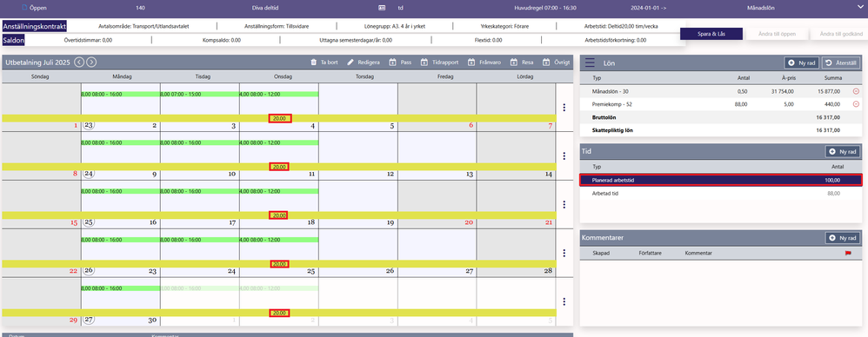Click week number 25 circle
Image resolution: width=868 pixels, height=337 pixels.
(x=88, y=222)
